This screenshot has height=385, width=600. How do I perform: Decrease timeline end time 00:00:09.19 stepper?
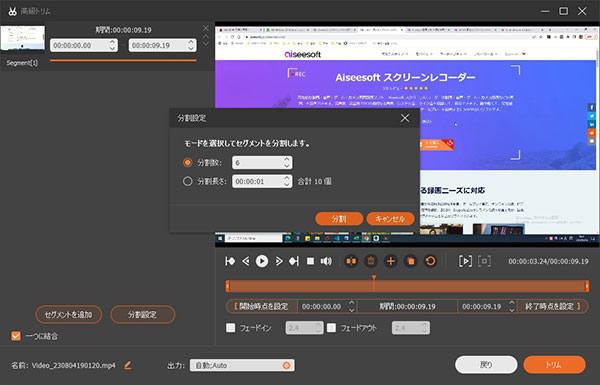(512, 310)
